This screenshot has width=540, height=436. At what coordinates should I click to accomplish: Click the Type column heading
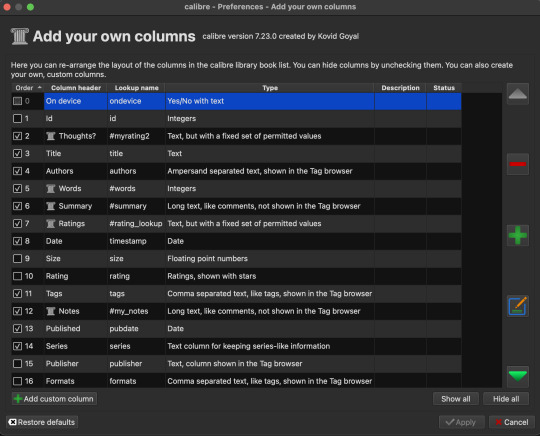click(x=270, y=88)
